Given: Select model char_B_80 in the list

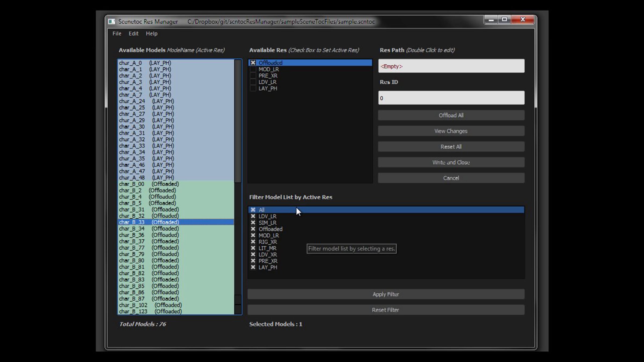Looking at the screenshot, I should [176, 260].
